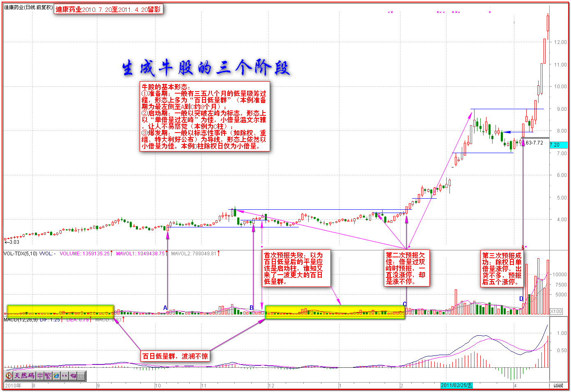Screen dimensions: 571x392
Task: Click the 天然码 input method button
Action: coord(24,376)
